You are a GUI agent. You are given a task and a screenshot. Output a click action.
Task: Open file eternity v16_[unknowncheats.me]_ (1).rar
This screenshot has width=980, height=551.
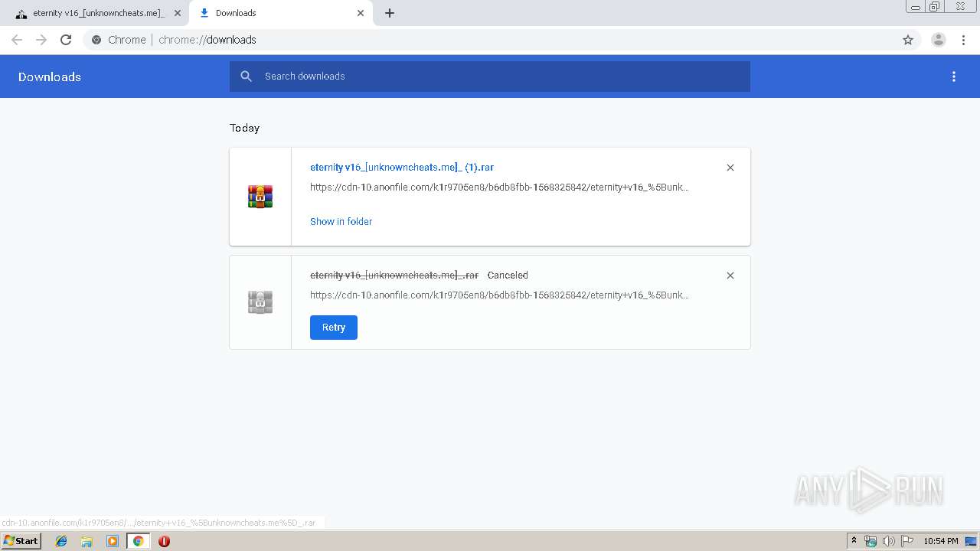[402, 168]
